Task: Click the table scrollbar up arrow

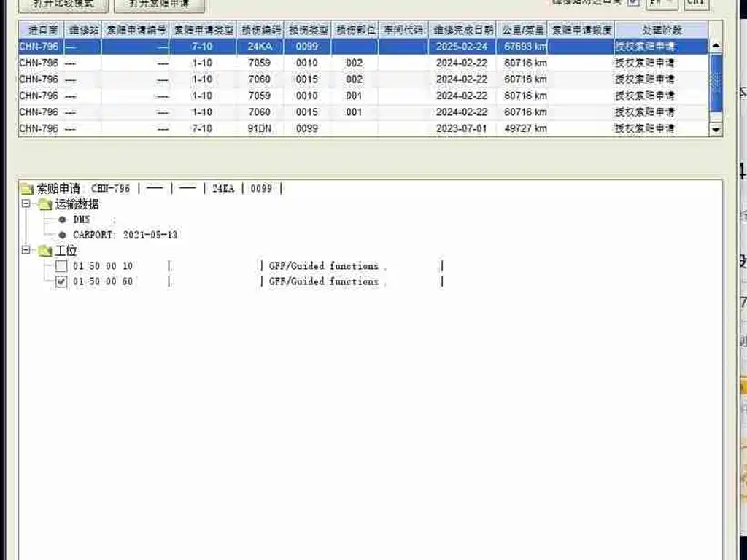Action: [x=716, y=46]
